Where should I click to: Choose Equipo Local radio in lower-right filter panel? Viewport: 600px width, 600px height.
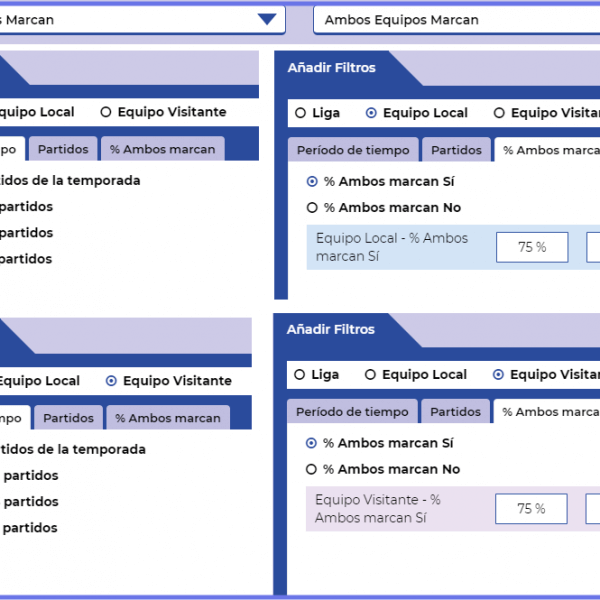(371, 375)
